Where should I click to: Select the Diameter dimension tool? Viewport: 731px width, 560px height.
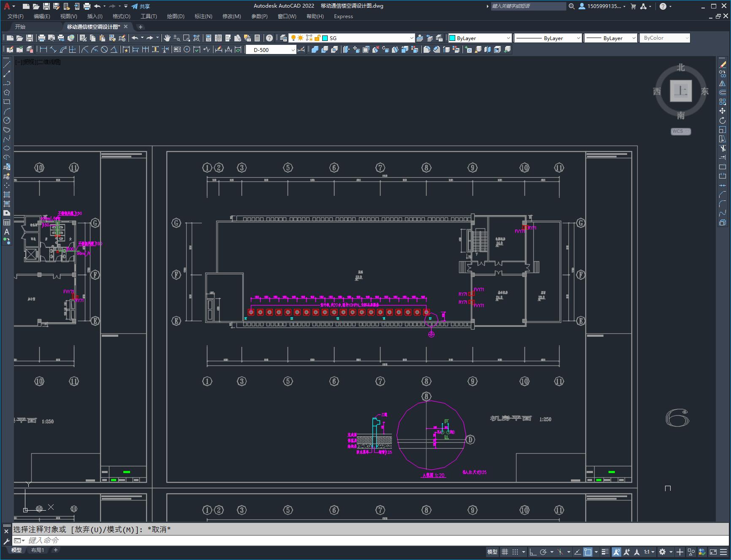point(104,49)
